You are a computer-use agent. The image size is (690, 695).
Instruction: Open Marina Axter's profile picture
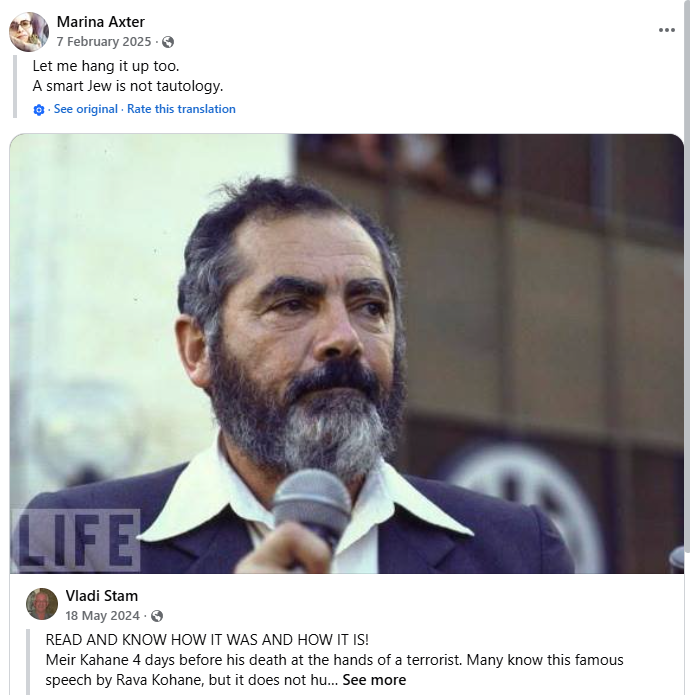[29, 31]
